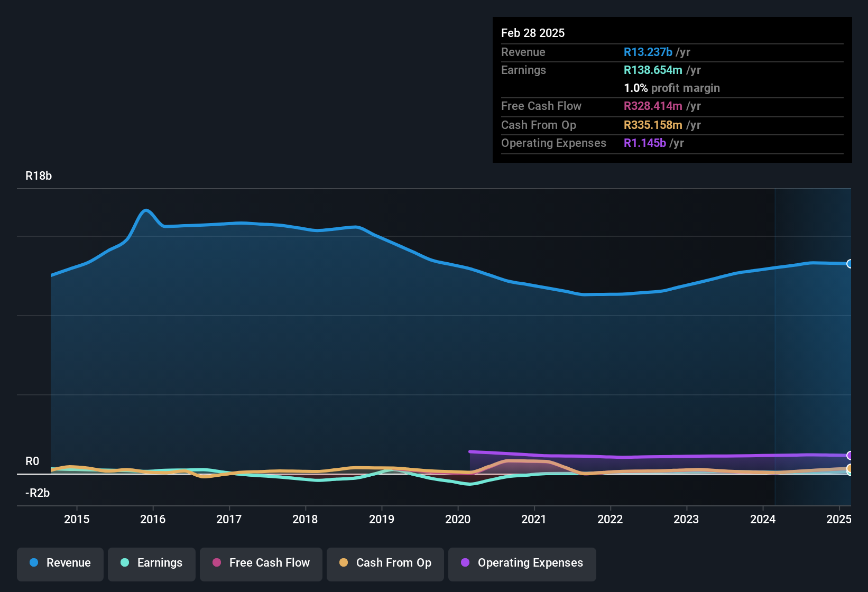Image resolution: width=868 pixels, height=592 pixels.
Task: Click the tooltip Cash From Op label
Action: (539, 125)
